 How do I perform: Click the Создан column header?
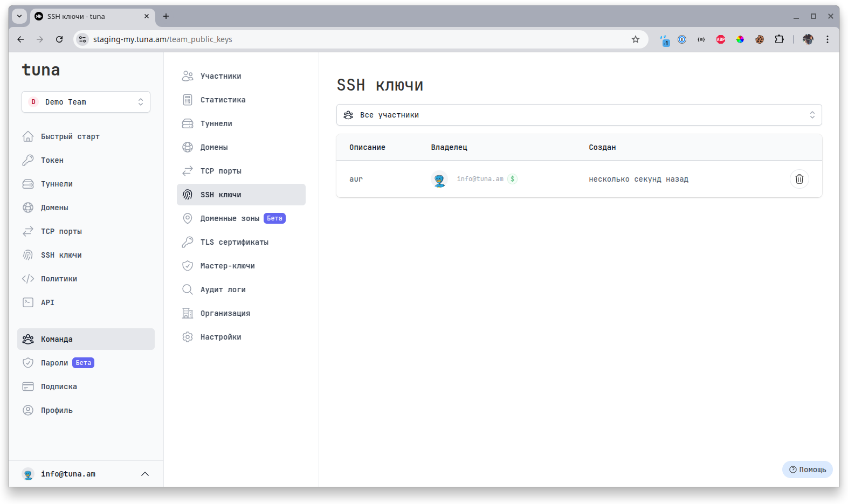tap(602, 147)
